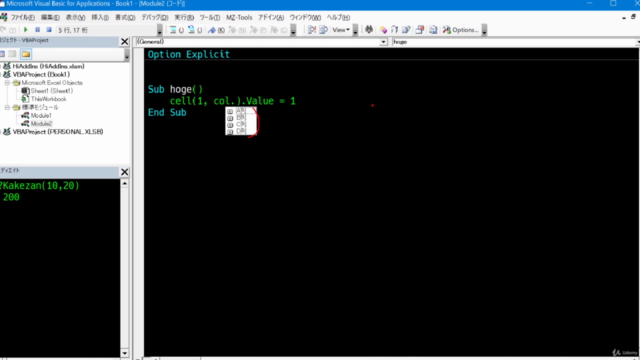640x360 pixels.
Task: Select A列 in the autocomplete list
Action: tap(241, 111)
